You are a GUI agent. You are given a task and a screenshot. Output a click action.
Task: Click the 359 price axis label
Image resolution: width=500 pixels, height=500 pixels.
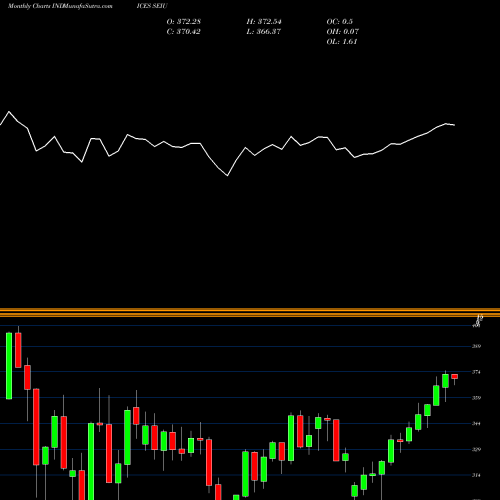(x=476, y=398)
